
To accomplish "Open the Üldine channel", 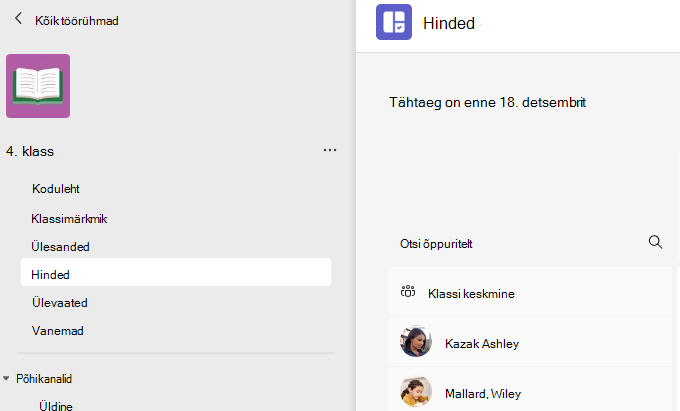I will (56, 405).
